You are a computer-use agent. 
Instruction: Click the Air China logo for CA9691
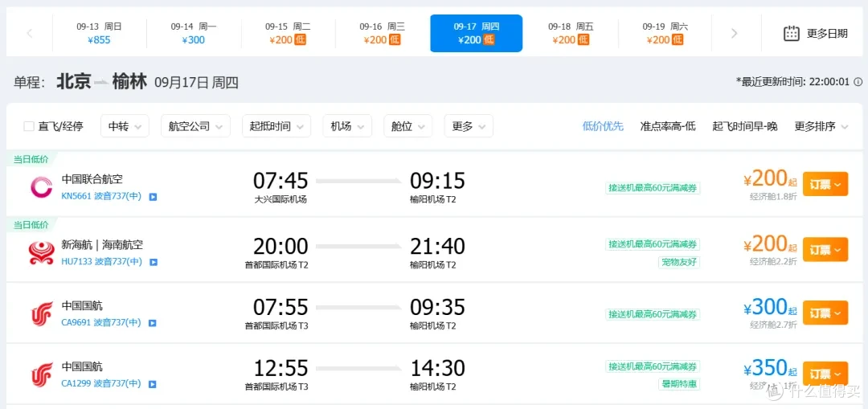[42, 314]
